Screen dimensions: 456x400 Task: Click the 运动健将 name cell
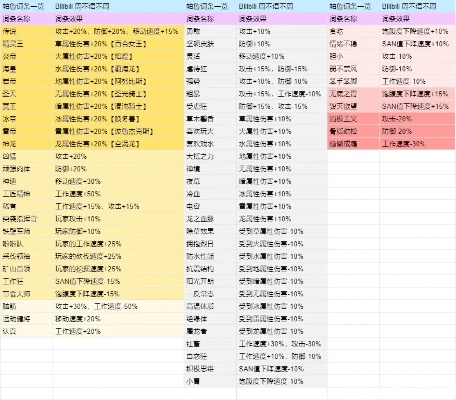coord(26,319)
